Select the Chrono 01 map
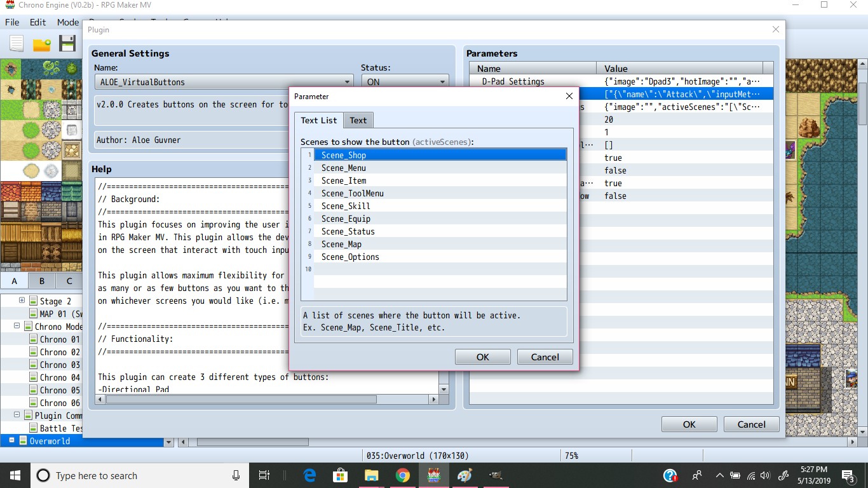Viewport: 868px width, 488px height. point(60,339)
